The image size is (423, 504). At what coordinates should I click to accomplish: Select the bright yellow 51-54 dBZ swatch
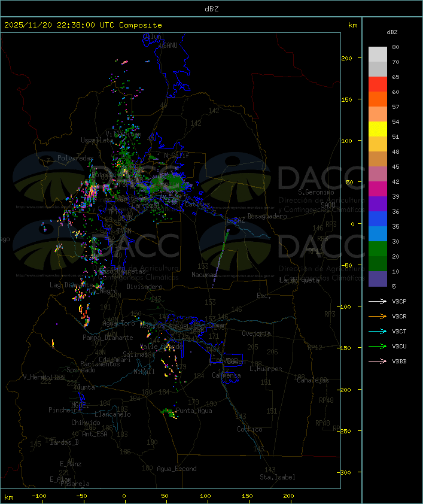coord(378,129)
